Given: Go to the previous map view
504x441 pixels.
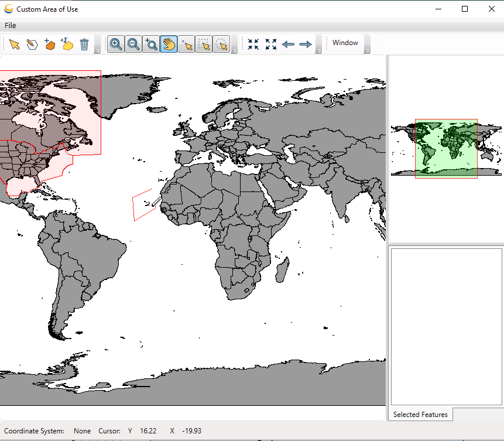Looking at the screenshot, I should tap(288, 45).
